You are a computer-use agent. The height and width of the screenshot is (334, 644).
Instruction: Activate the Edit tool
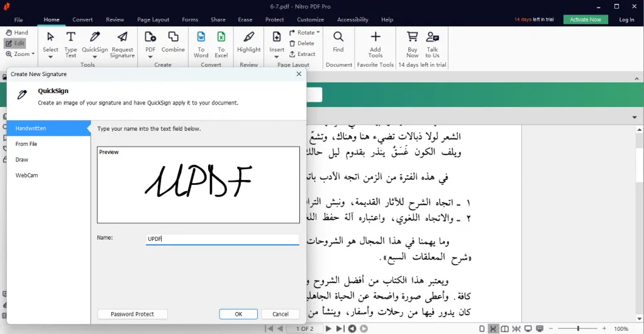point(16,43)
